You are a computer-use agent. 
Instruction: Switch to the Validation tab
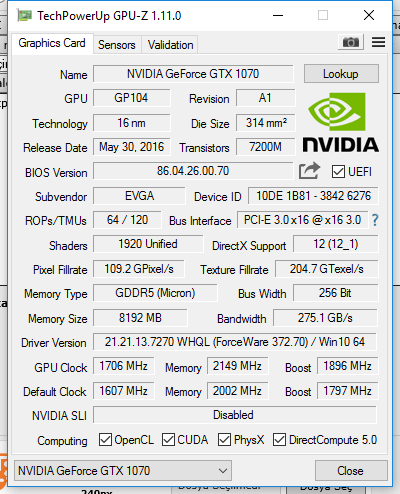170,45
